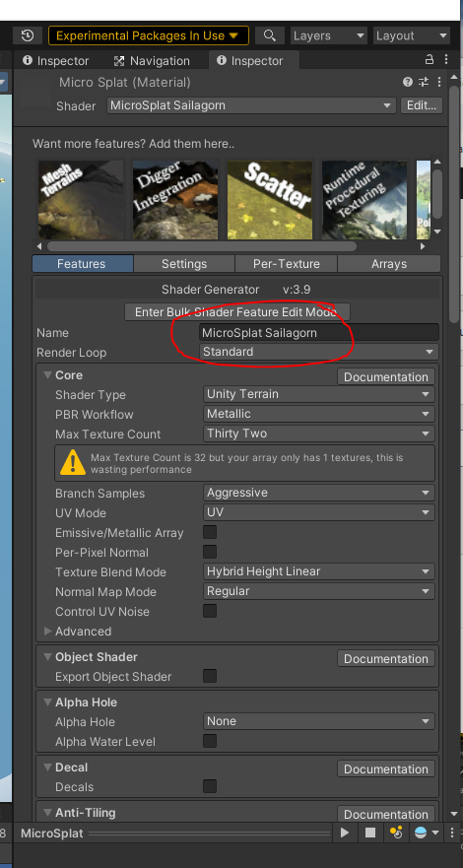Click the Name field MicroSplat Sailagorn
463x868 pixels.
tap(318, 333)
